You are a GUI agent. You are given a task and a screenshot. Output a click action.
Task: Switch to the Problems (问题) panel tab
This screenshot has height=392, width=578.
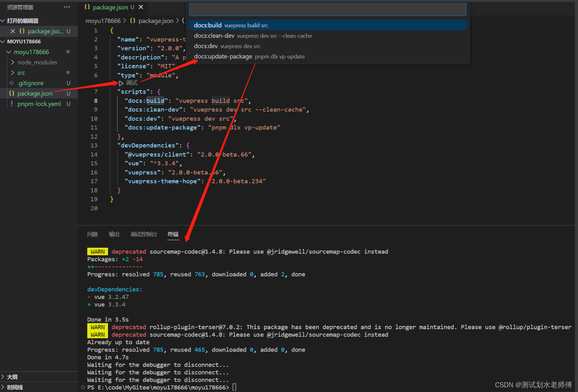click(x=93, y=234)
